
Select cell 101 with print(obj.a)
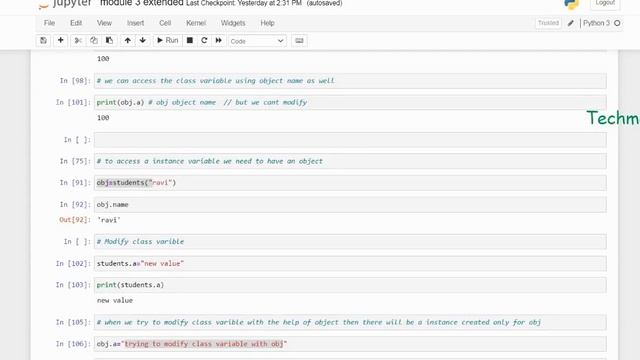(350, 102)
